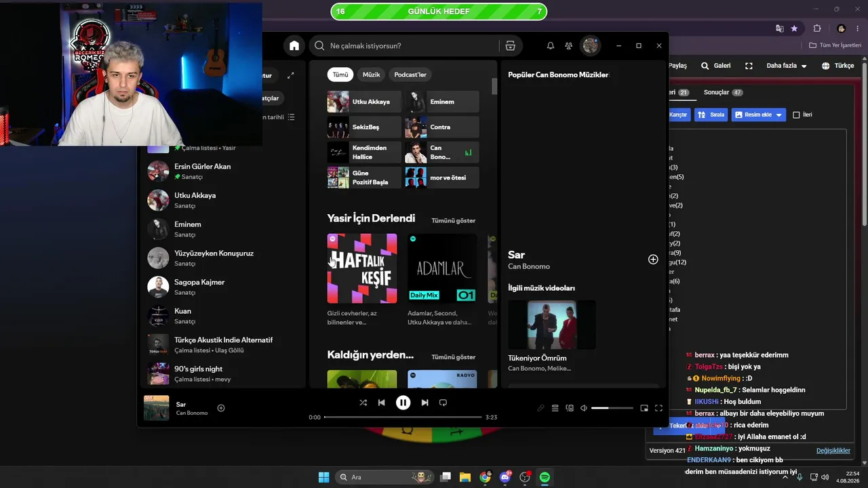Open Kuan artist in the library

point(224,316)
